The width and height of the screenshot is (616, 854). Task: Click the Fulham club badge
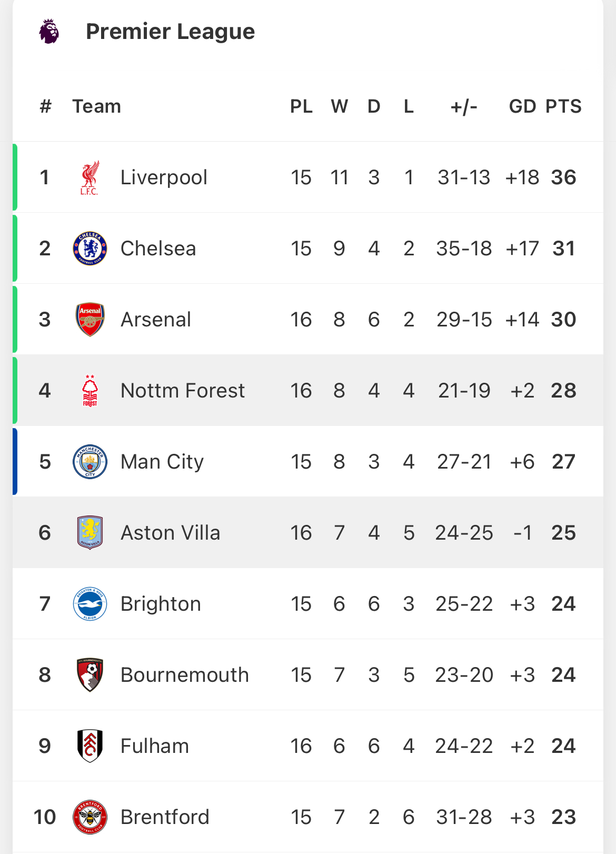click(90, 746)
